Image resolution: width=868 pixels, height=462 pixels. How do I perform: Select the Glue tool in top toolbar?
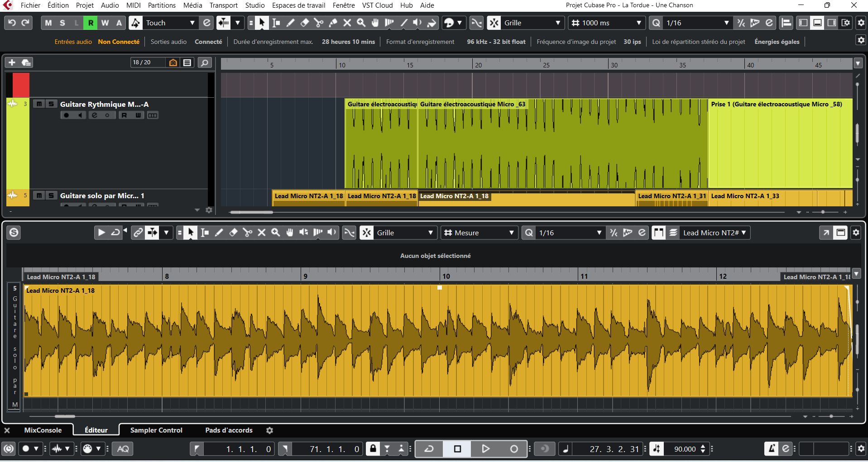(x=333, y=23)
